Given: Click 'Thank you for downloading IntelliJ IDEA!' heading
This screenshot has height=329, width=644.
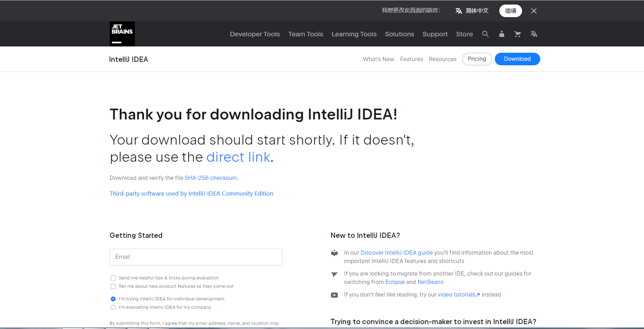Looking at the screenshot, I should point(253,114).
